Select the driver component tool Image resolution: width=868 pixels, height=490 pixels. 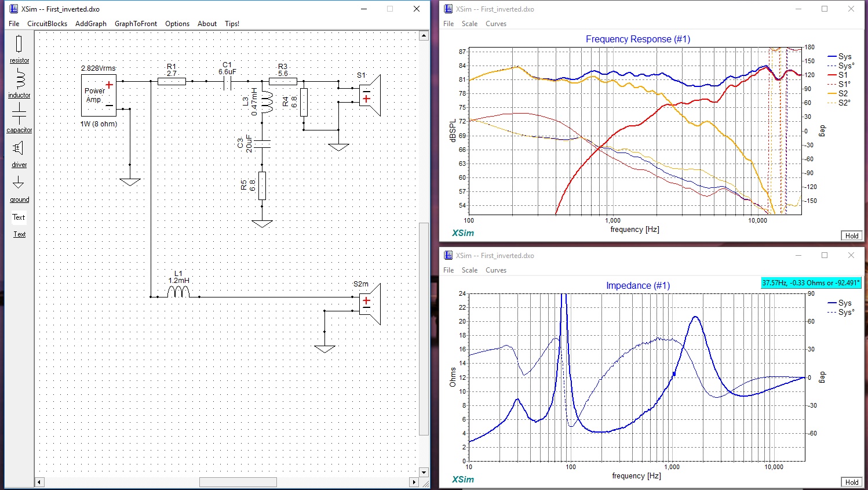[19, 153]
